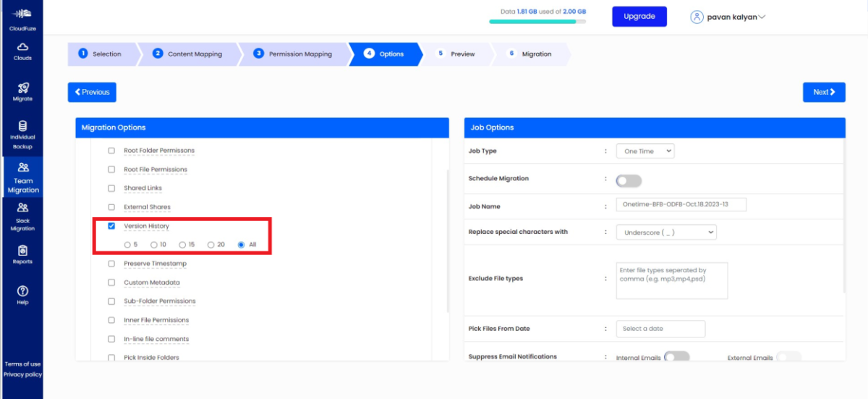Click the Next button

click(824, 92)
